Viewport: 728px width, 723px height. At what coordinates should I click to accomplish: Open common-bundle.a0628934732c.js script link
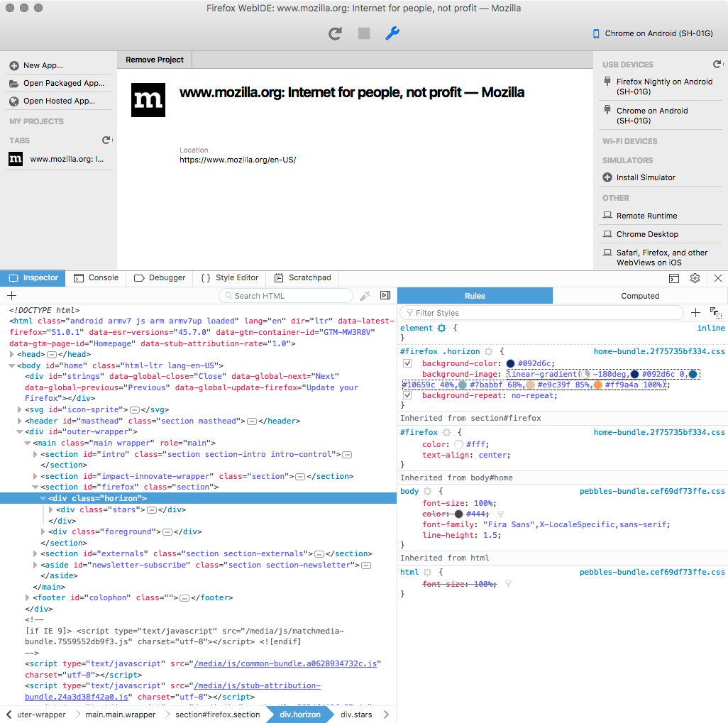click(x=285, y=663)
